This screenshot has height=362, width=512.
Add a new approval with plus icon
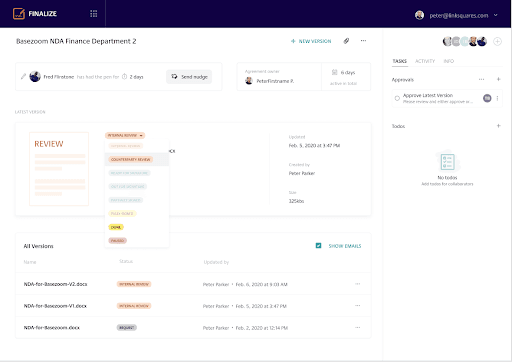(499, 79)
